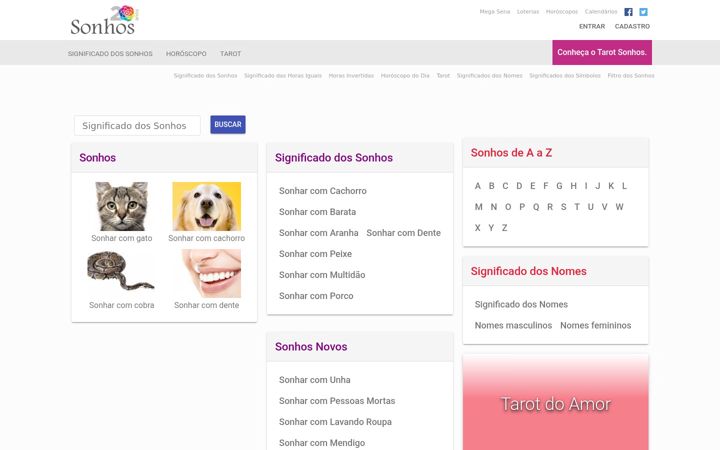
Task: Select letter Z in Sonhos de A a Z
Action: pyautogui.click(x=504, y=228)
